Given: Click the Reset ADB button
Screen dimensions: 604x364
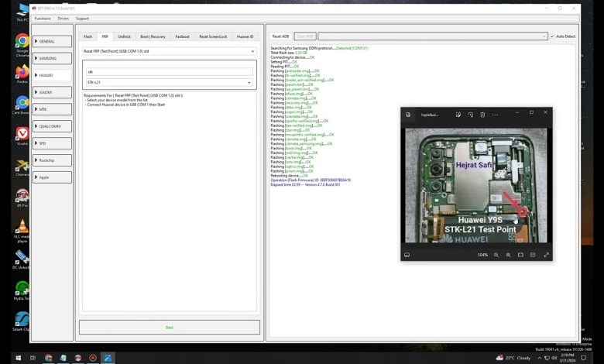Looking at the screenshot, I should 280,36.
